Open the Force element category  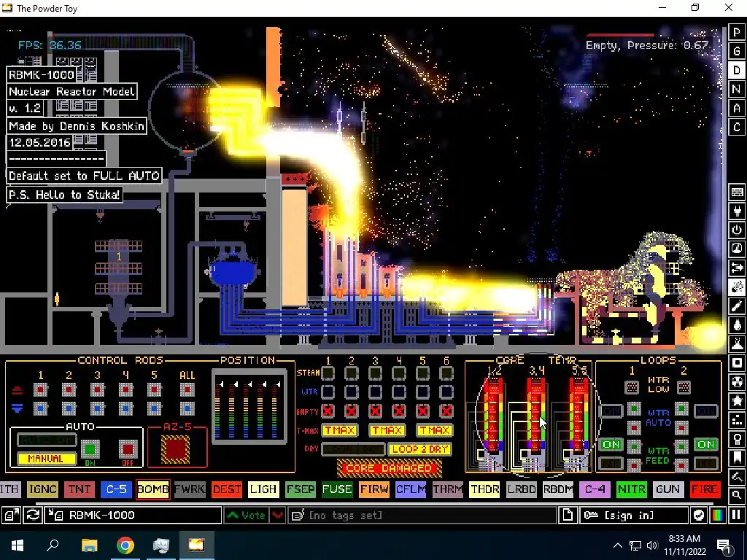point(737,268)
